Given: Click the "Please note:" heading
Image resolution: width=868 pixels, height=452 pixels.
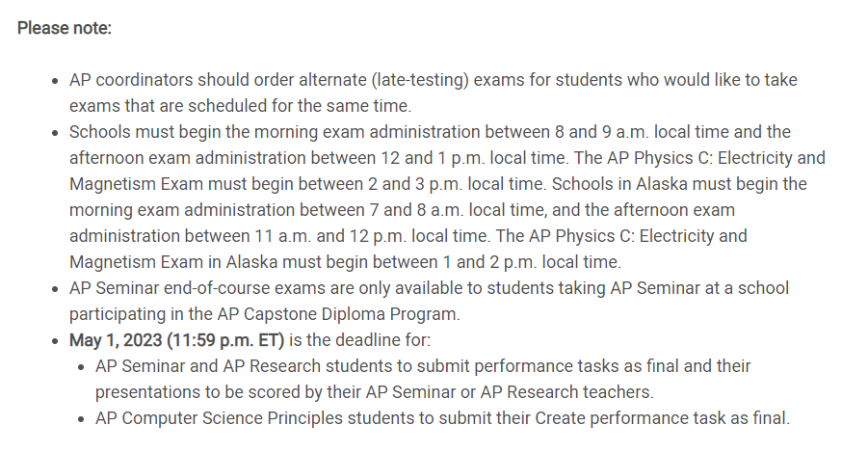Looking at the screenshot, I should pos(65,28).
